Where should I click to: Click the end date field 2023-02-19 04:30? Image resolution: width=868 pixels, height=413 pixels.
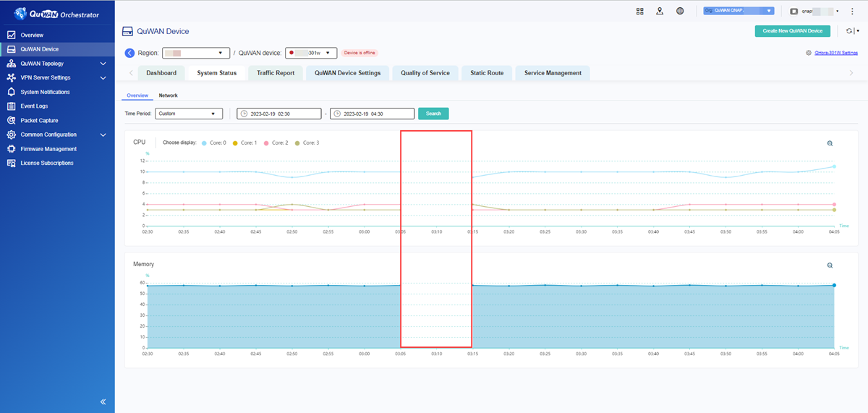click(x=373, y=114)
